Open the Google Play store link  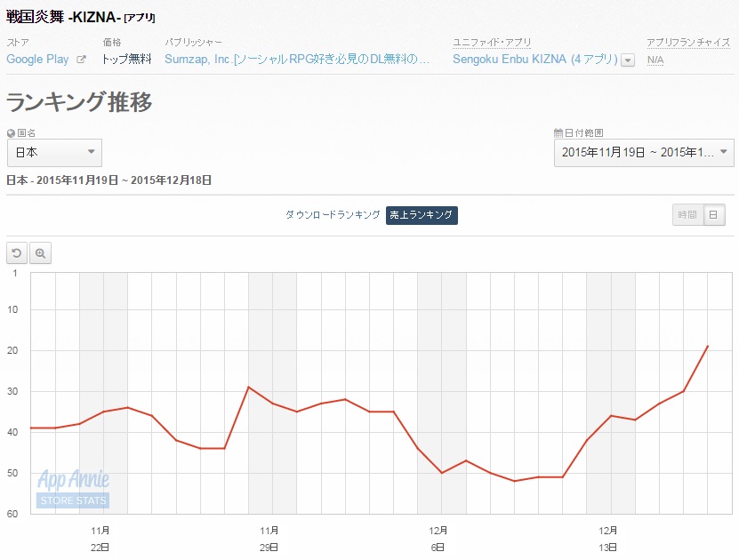tap(37, 60)
